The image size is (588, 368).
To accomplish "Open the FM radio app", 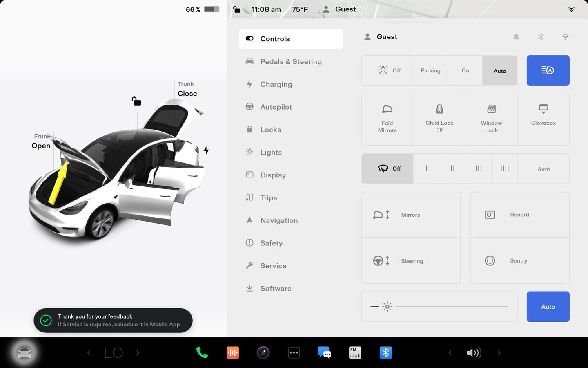I will point(355,352).
